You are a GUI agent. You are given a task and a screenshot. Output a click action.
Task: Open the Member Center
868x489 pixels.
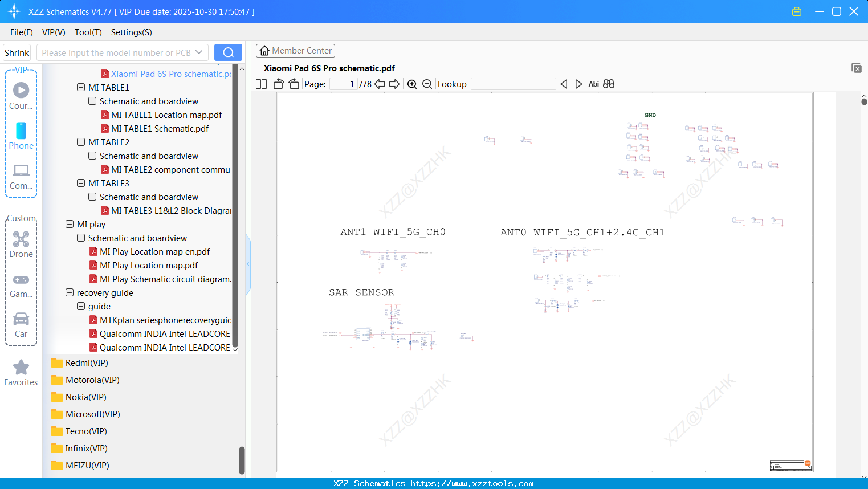pyautogui.click(x=295, y=51)
